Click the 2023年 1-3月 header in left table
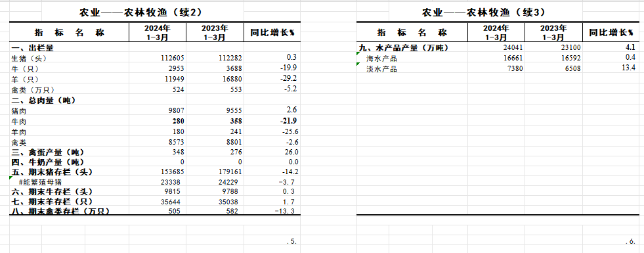Screen dimensions: 644x253 pos(215,32)
